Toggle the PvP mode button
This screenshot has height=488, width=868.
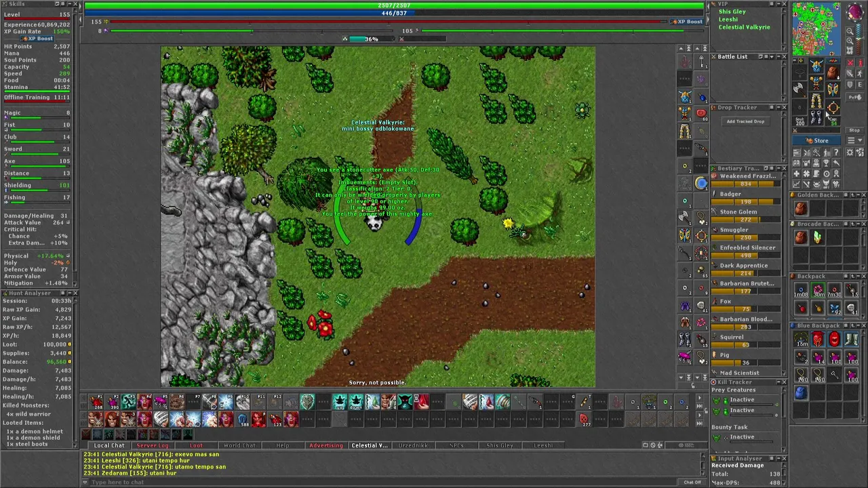click(854, 98)
